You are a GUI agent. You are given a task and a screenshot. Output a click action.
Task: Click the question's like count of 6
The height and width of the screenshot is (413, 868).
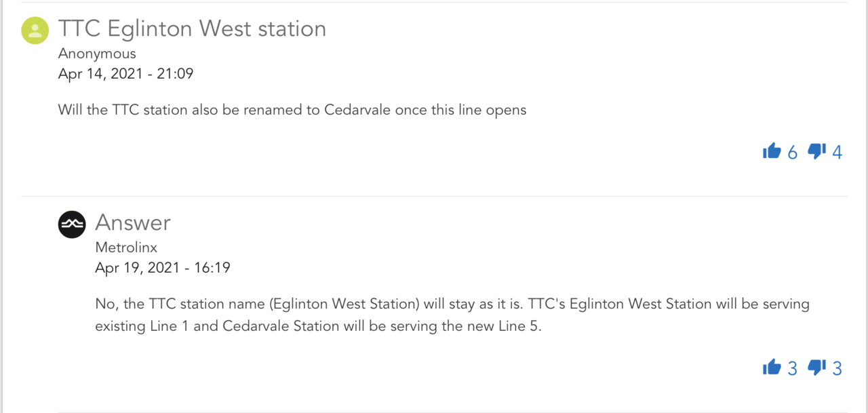[x=792, y=153]
